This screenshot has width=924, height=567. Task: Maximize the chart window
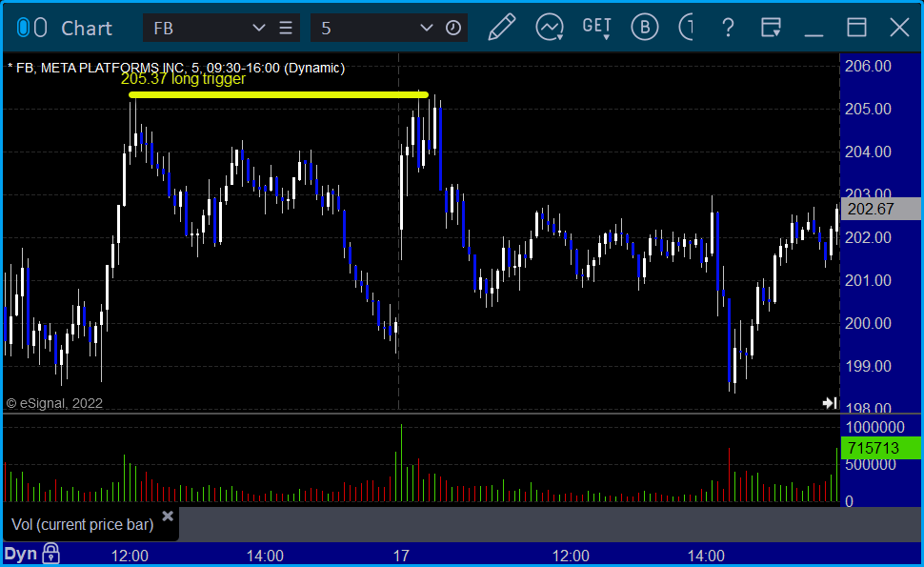tap(856, 28)
